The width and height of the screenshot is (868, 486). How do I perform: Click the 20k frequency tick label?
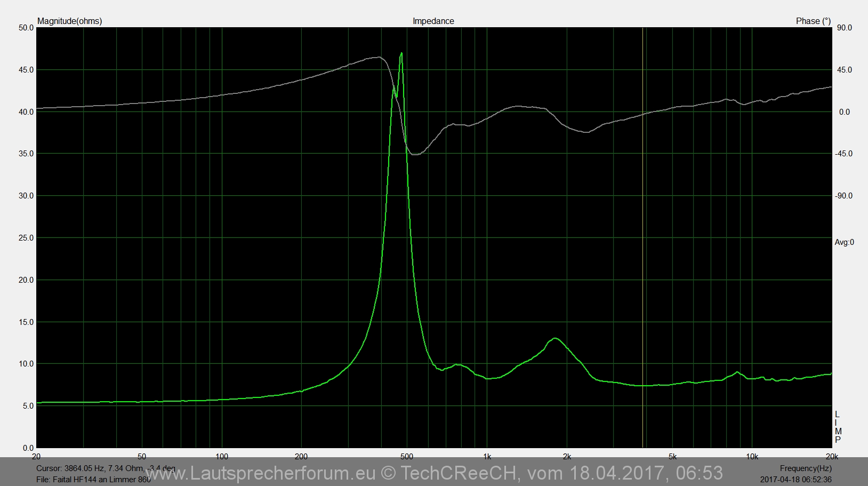click(x=831, y=457)
